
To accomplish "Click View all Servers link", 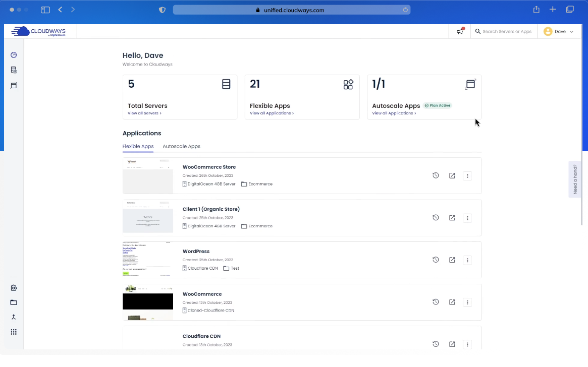I will (144, 113).
